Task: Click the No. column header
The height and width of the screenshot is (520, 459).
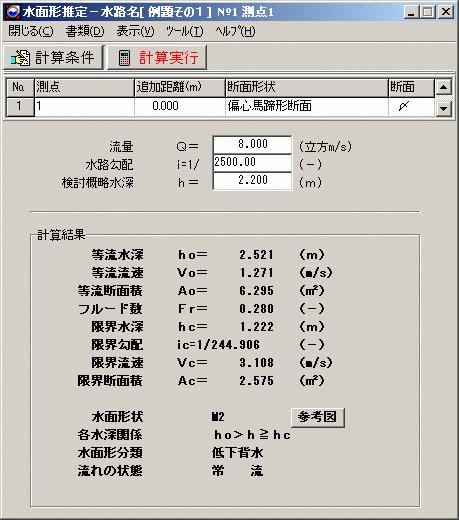Action: point(20,88)
